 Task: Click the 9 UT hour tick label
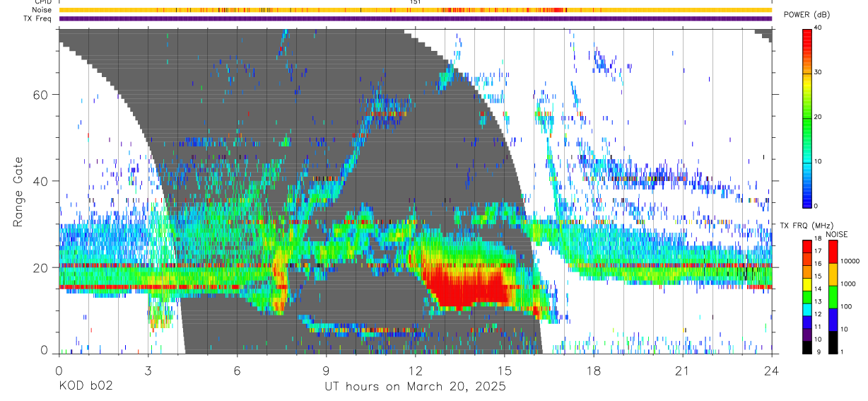coord(326,371)
